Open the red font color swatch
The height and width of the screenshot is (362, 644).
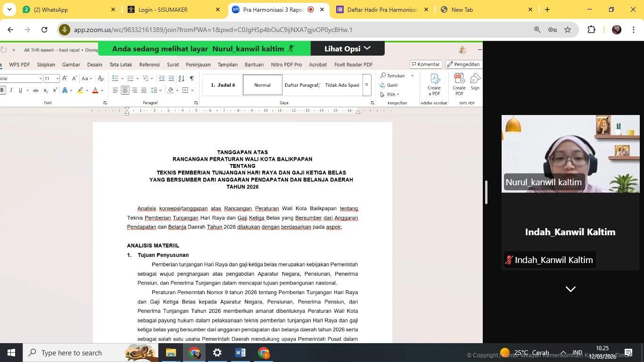[x=95, y=90]
